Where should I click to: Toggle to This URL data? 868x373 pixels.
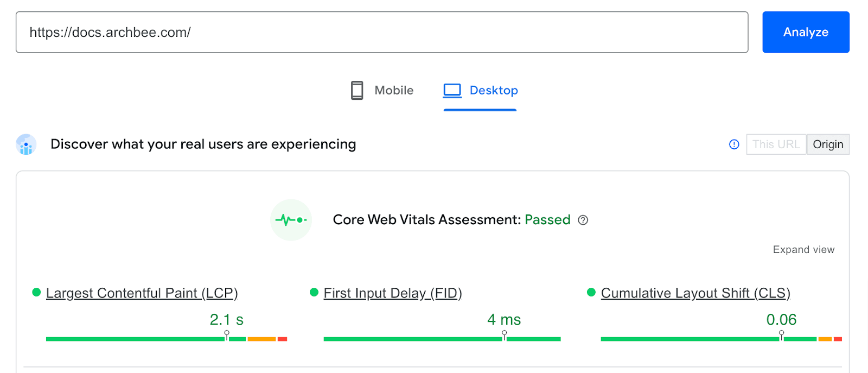776,144
